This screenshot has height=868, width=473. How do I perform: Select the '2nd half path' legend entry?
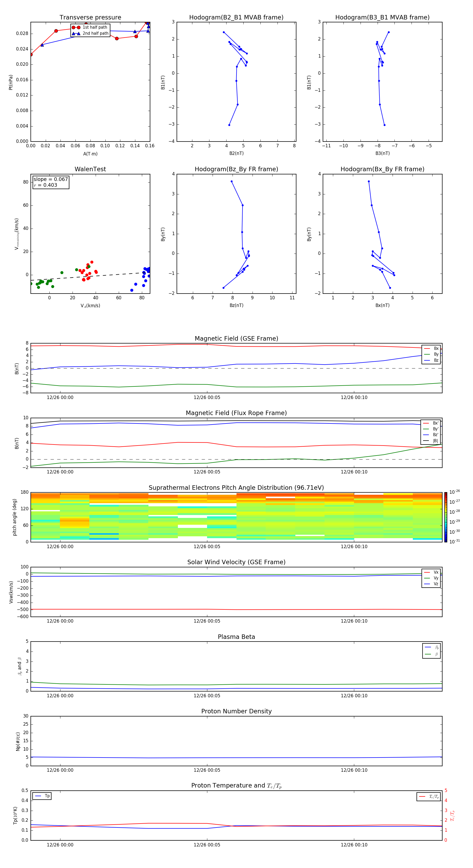coord(90,33)
